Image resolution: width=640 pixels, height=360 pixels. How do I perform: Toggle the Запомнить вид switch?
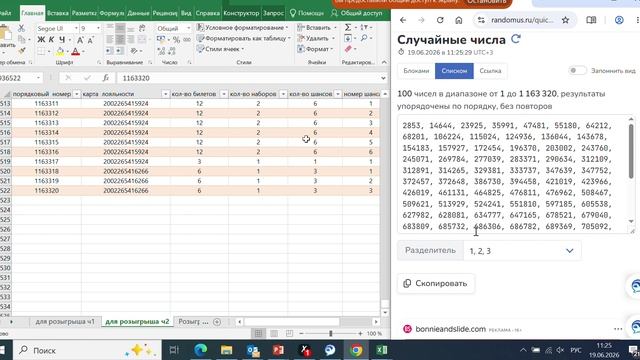[x=578, y=71]
